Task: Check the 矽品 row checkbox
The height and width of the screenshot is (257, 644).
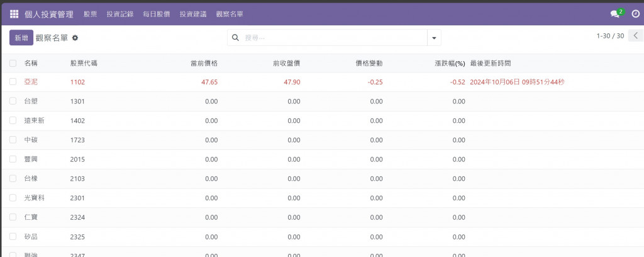Action: [x=13, y=236]
